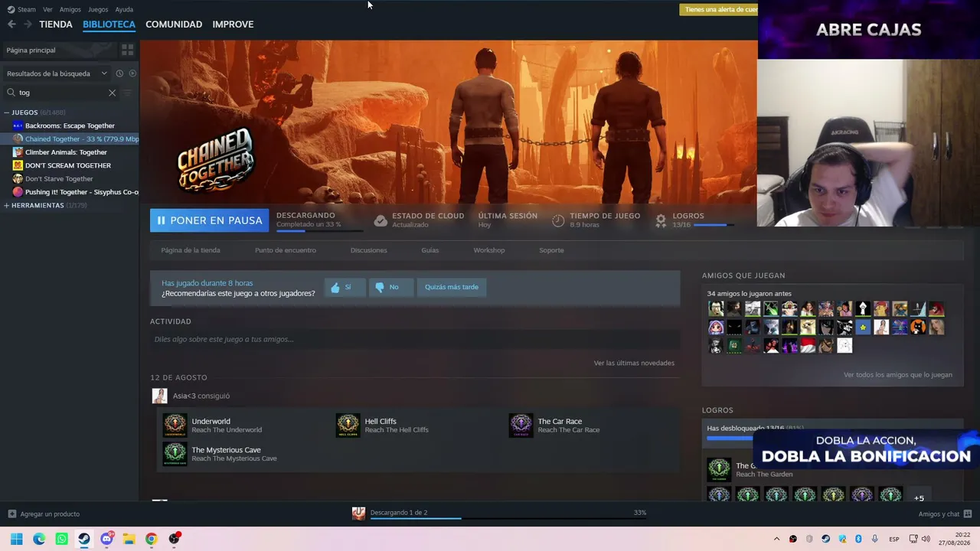
Task: Open The Mysterious Cave achievement badge
Action: click(x=175, y=454)
